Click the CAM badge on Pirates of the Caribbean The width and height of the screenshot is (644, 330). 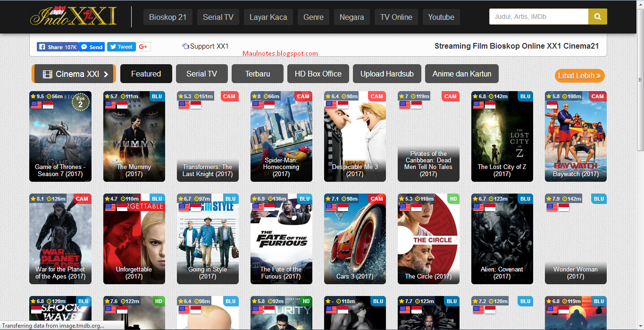point(451,96)
